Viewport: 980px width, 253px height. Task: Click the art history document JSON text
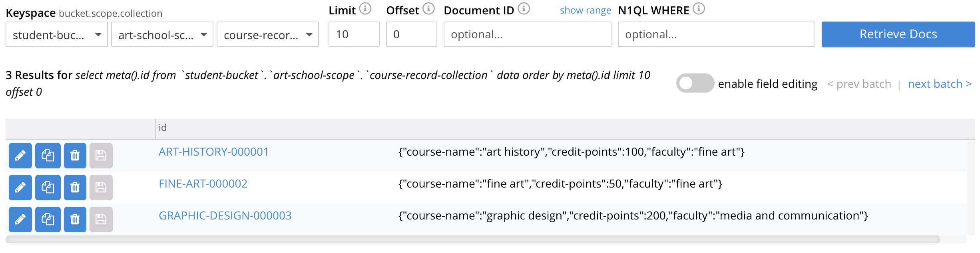pyautogui.click(x=572, y=152)
